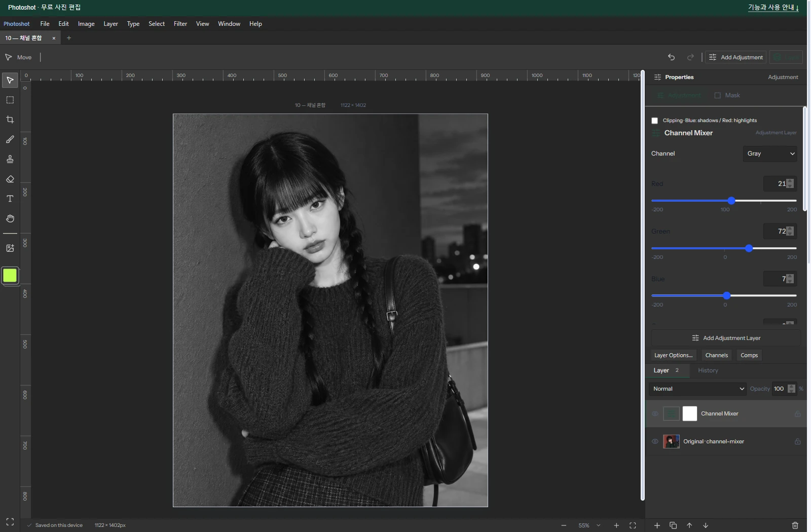Open the Layer menu

[110, 24]
